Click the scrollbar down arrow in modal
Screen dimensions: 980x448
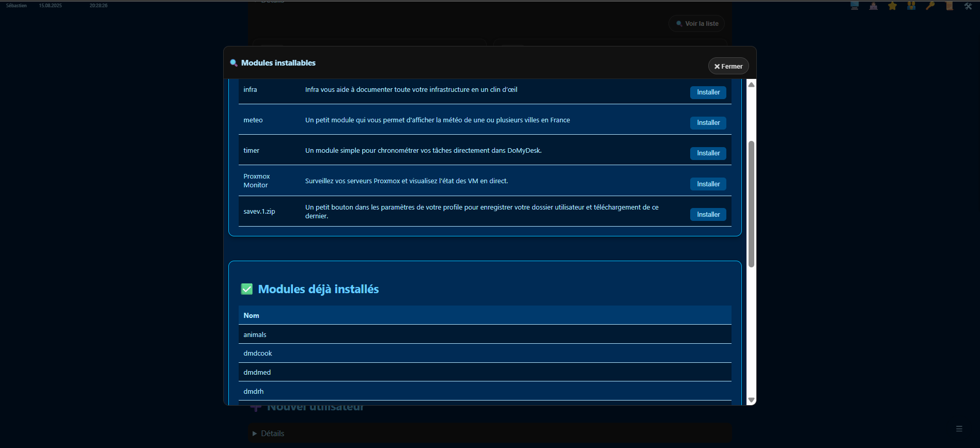point(752,400)
